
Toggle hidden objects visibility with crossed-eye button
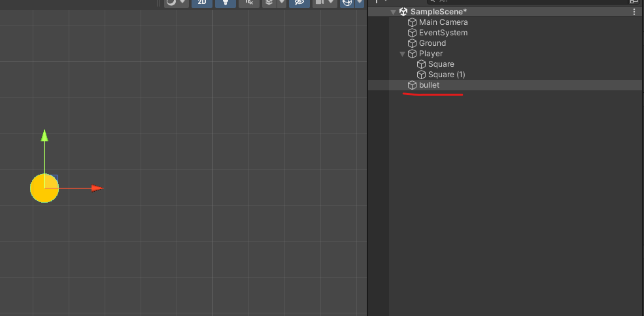(299, 3)
